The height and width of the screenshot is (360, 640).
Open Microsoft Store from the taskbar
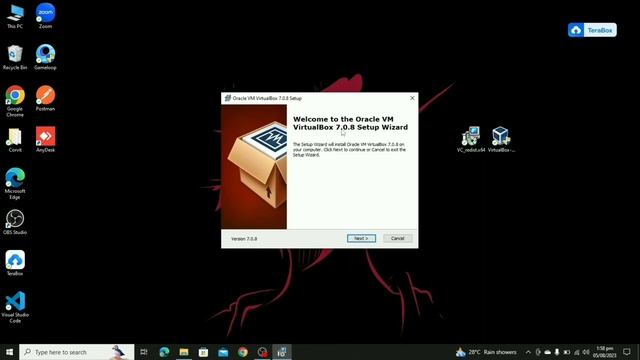pos(203,352)
